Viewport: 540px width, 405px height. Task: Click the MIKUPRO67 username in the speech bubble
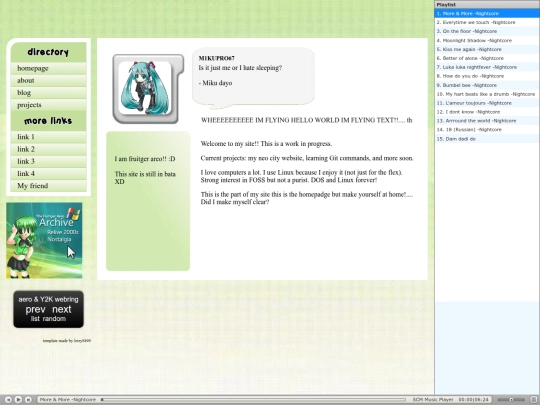[217, 58]
